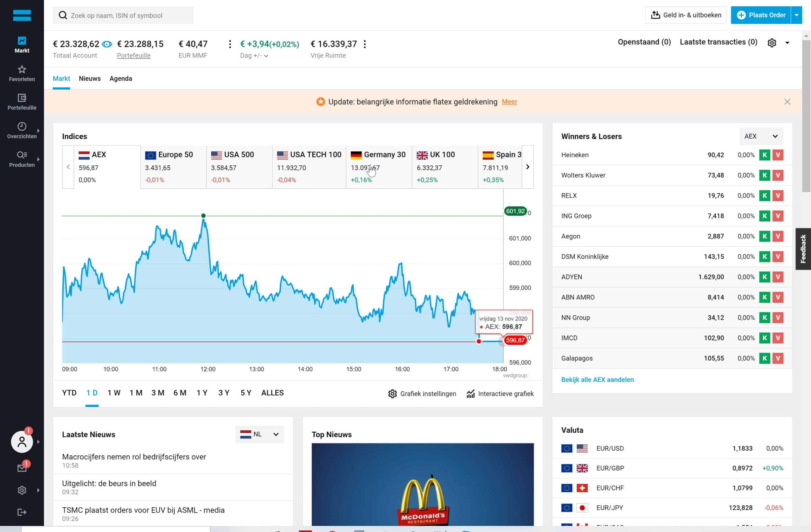Open the NL language dropdown in Laatste Nieuws

tap(259, 434)
